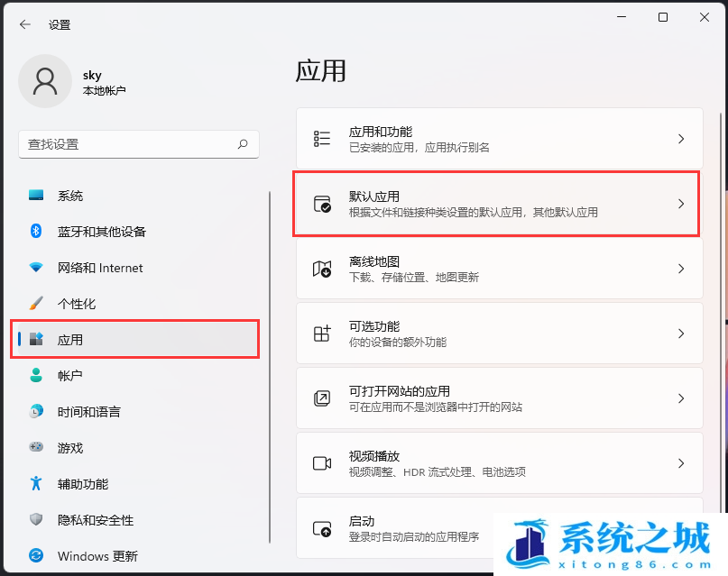
Task: Click the back arrow in Settings header
Action: 24,24
